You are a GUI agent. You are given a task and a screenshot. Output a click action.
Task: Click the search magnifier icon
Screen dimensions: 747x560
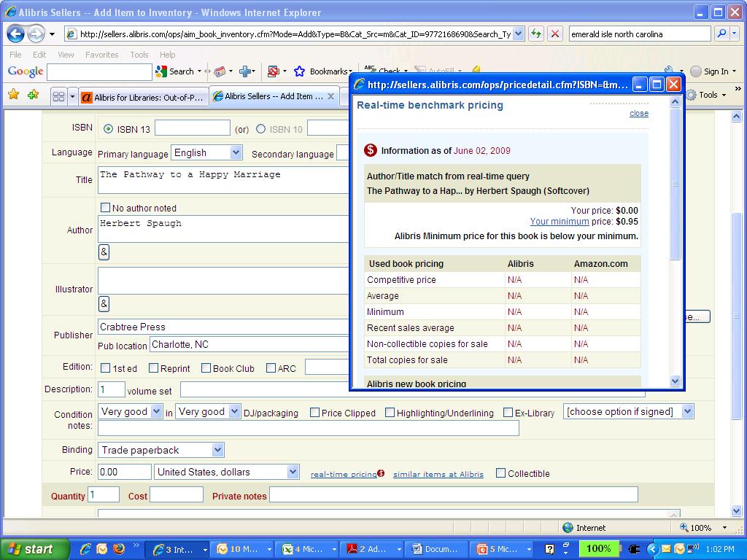(x=722, y=34)
